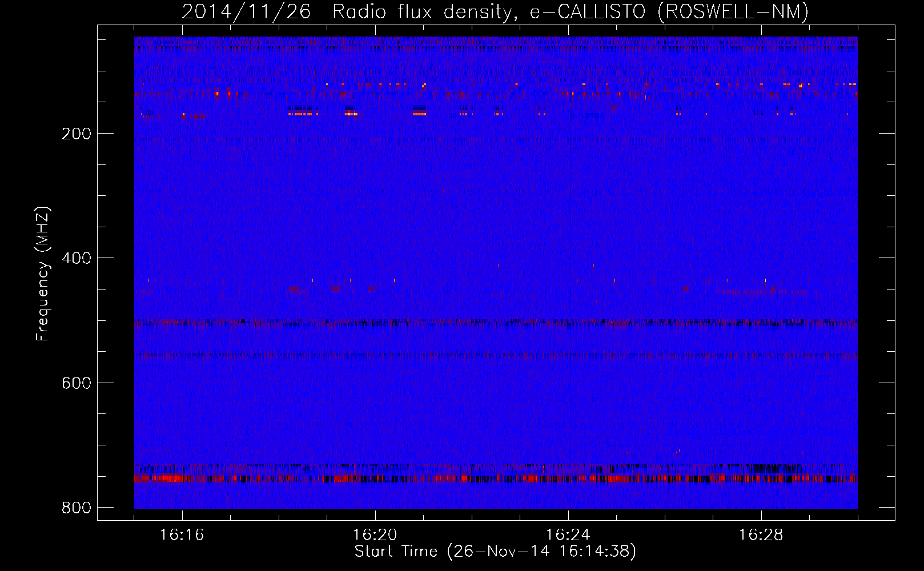Screen dimensions: 924x571
Task: Click the 200 frequency tick label
Action: (77, 134)
